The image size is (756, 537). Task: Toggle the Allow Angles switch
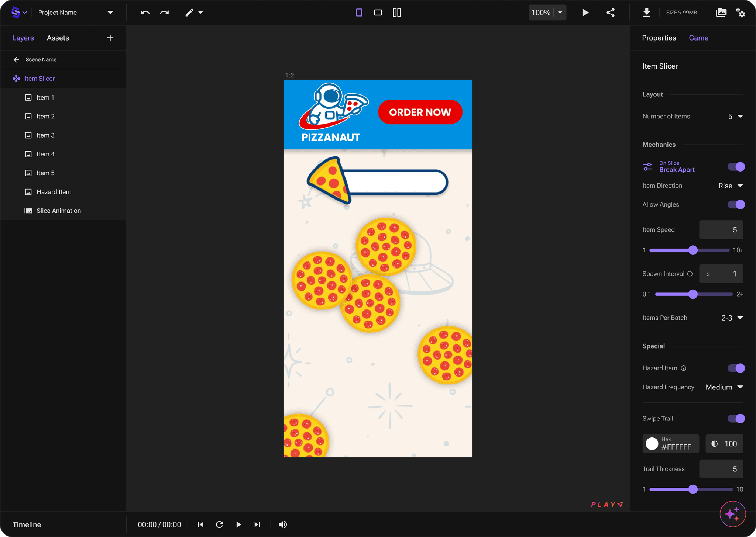[x=736, y=204]
